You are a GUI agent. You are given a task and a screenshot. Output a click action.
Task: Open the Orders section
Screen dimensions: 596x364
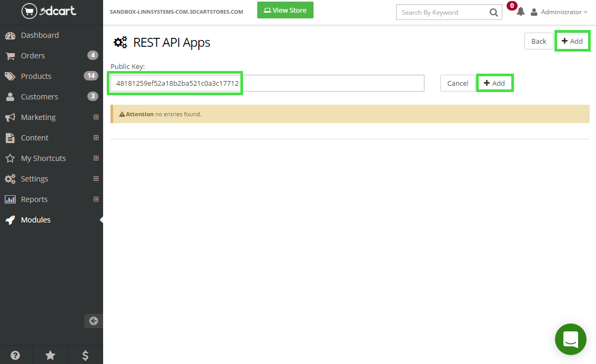[x=33, y=56]
